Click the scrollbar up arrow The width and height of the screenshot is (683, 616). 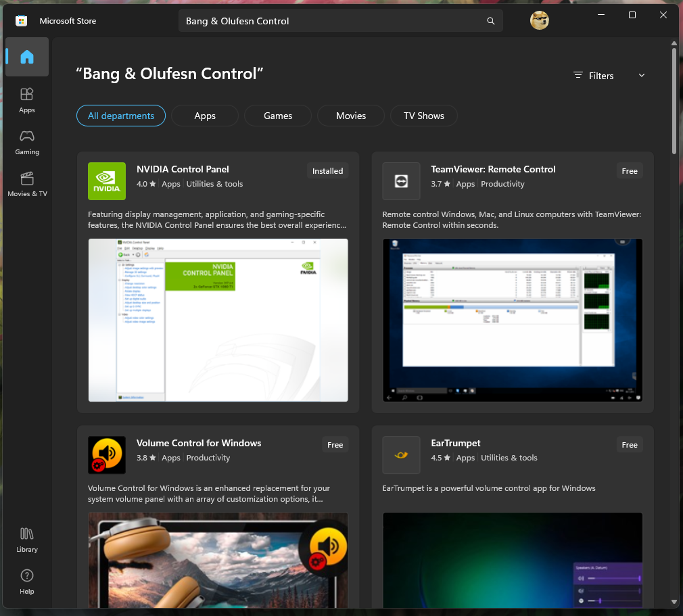674,43
